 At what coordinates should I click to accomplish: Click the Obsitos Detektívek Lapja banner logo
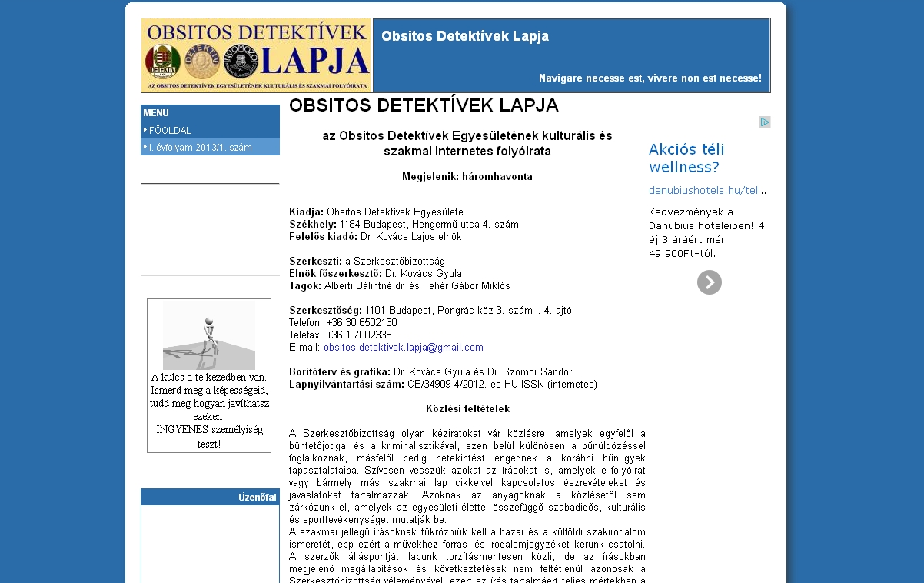pos(256,55)
